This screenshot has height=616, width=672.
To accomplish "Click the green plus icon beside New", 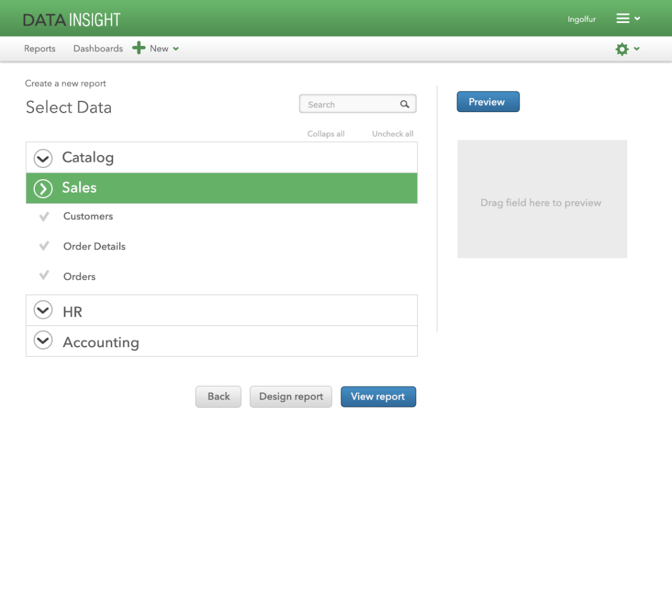I will click(x=138, y=48).
